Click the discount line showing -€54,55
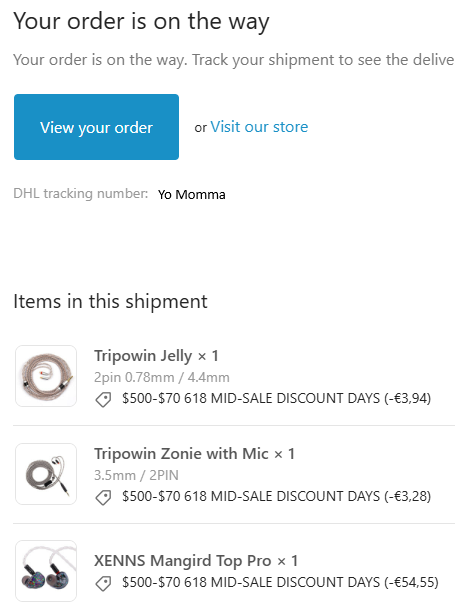455x611 pixels. (280, 582)
